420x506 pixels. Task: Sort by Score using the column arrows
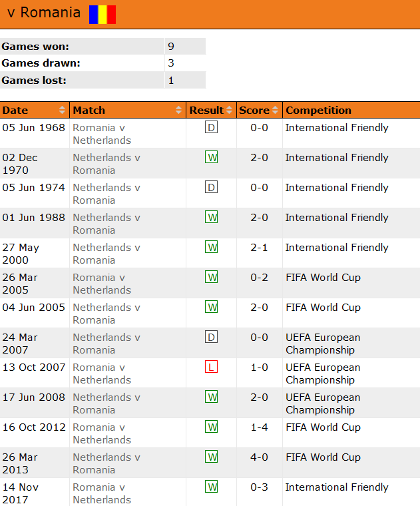(276, 111)
